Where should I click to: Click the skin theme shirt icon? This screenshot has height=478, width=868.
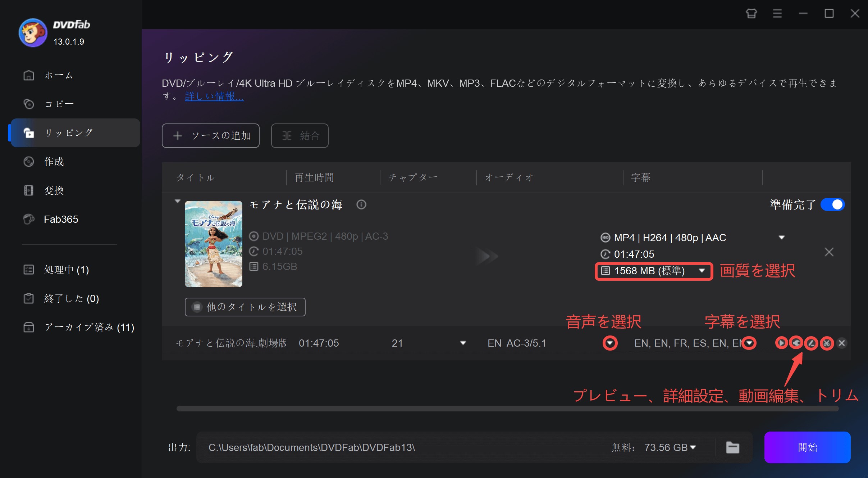coord(751,14)
